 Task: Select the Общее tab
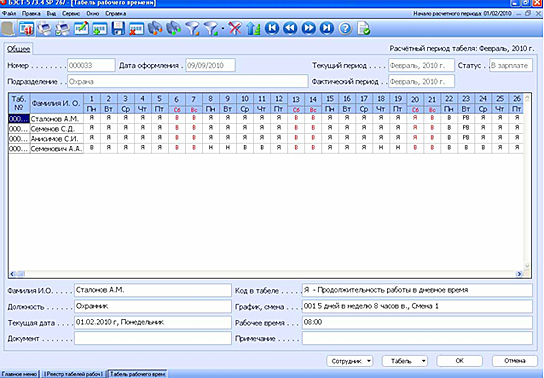[x=19, y=49]
